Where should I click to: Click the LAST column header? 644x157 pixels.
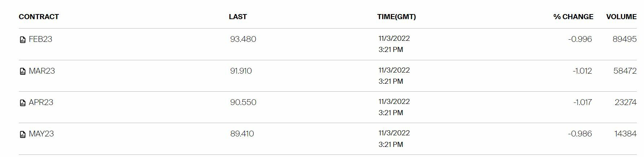238,17
